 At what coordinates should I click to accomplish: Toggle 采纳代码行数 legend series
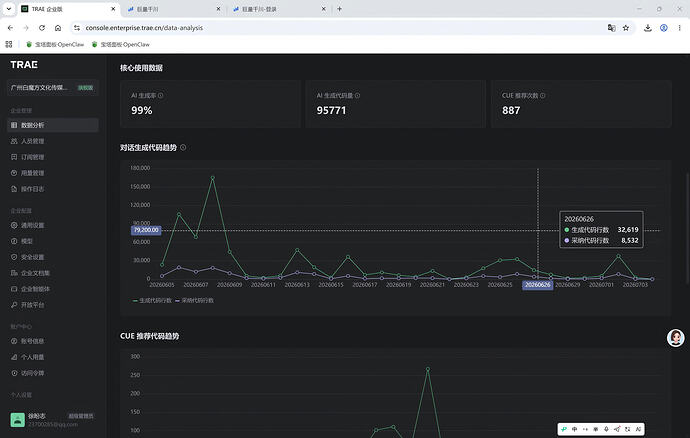(194, 301)
